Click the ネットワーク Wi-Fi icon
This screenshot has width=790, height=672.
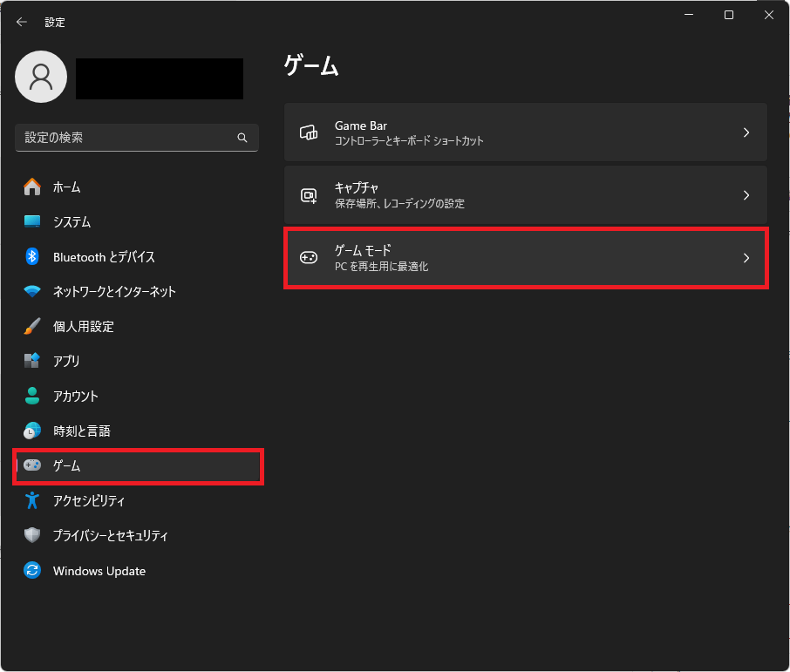[x=32, y=291]
